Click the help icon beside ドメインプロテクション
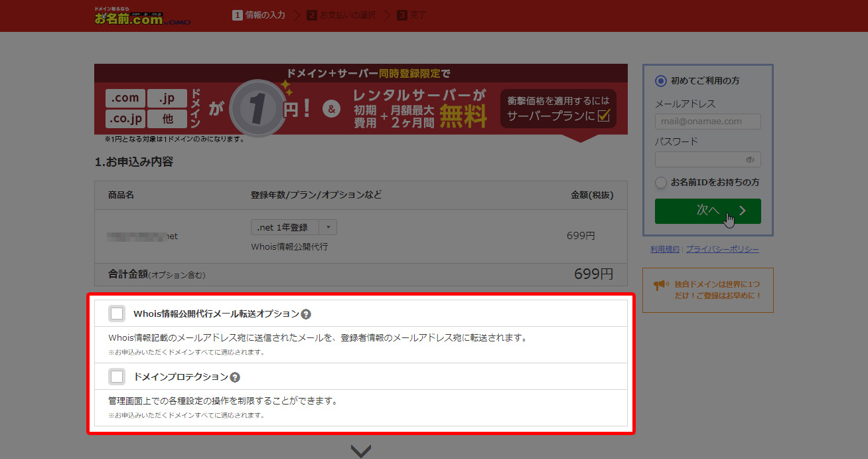The width and height of the screenshot is (868, 459). tap(235, 377)
